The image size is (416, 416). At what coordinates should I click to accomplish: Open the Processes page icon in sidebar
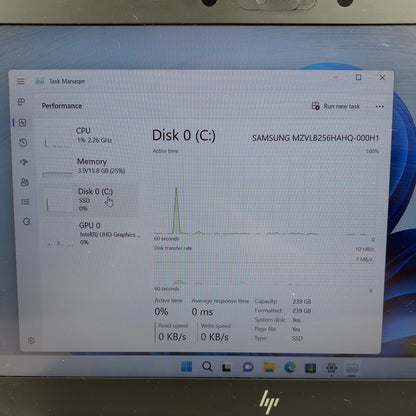[21, 102]
